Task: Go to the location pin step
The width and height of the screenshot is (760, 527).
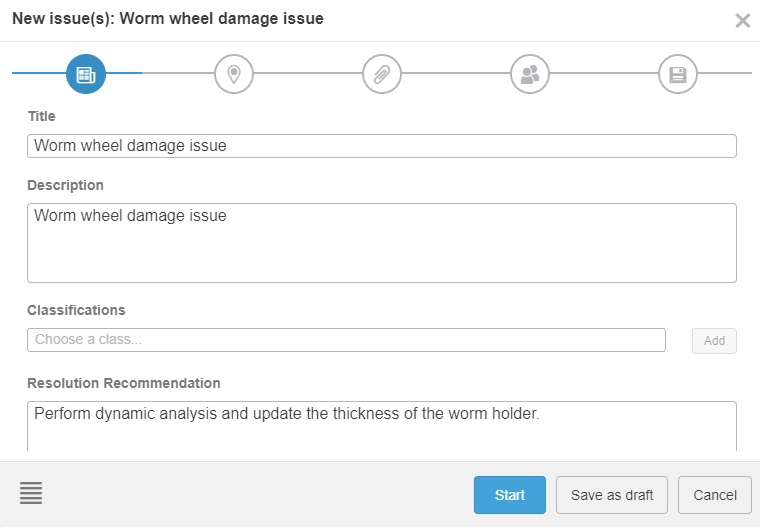Action: [x=234, y=74]
